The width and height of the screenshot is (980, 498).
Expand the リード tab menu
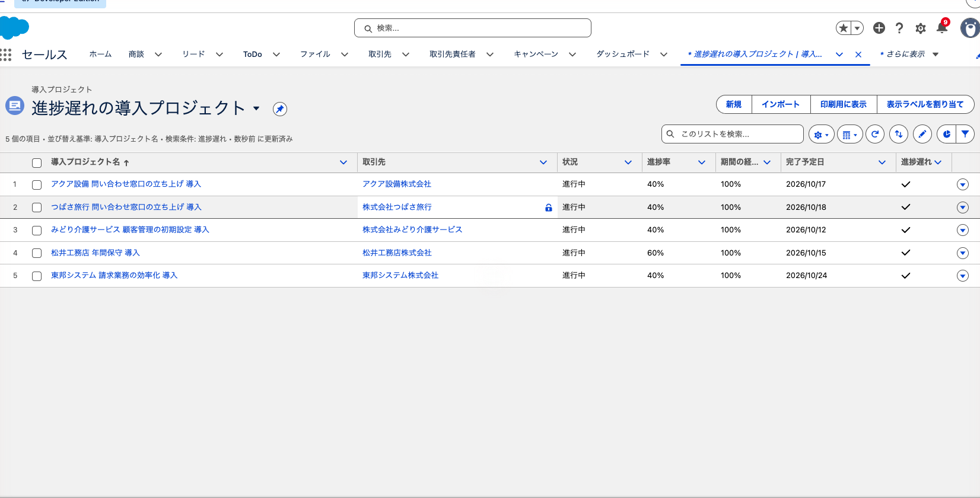219,55
